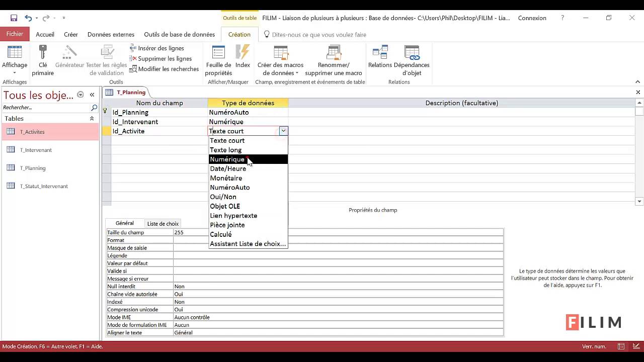Choose Pièce jointe data type
The image size is (644, 362).
click(x=249, y=225)
